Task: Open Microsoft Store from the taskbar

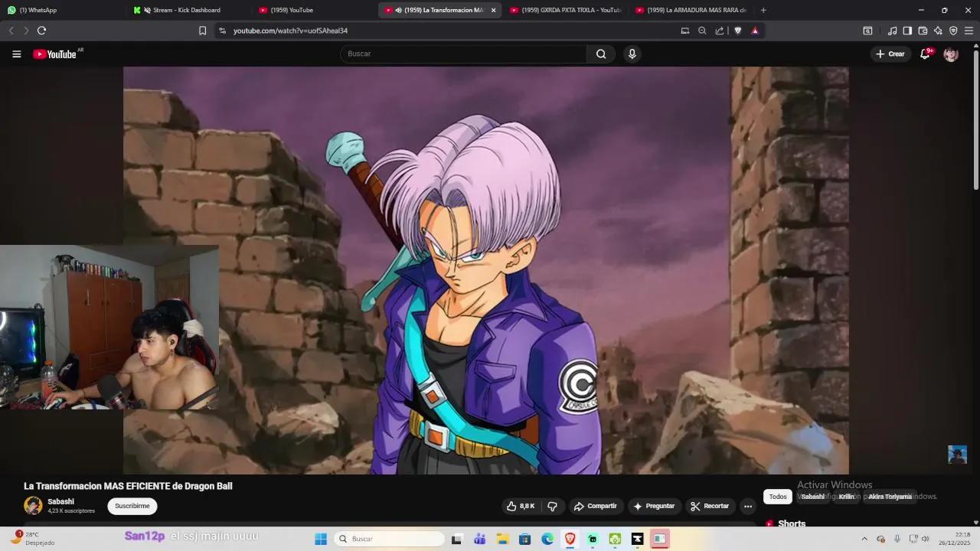Action: point(524,539)
